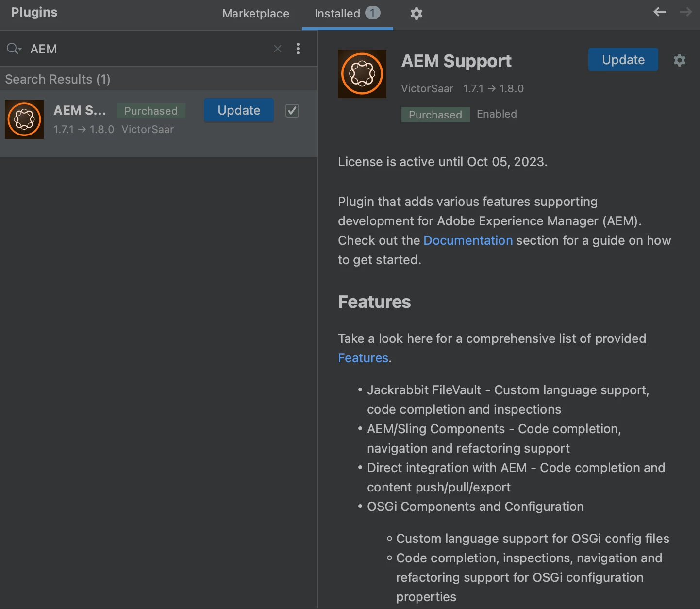
Task: Click AEM Support icon in results list
Action: 24,119
